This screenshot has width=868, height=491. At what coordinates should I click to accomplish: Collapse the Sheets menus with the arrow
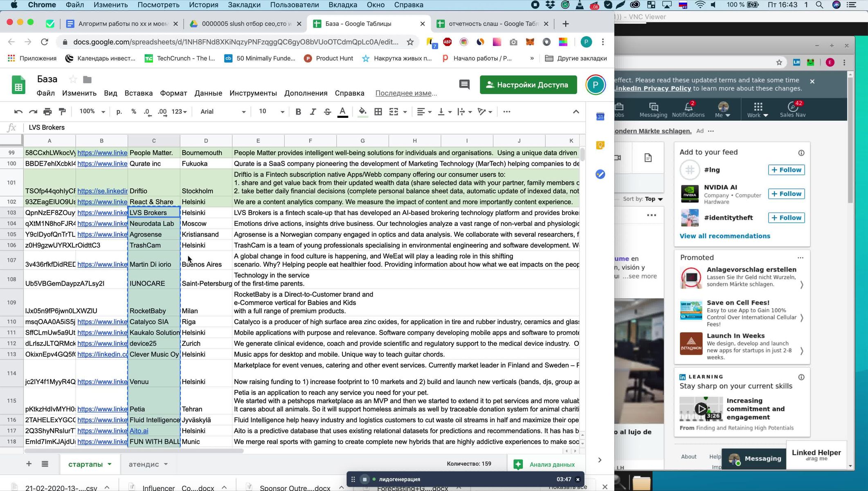(576, 112)
